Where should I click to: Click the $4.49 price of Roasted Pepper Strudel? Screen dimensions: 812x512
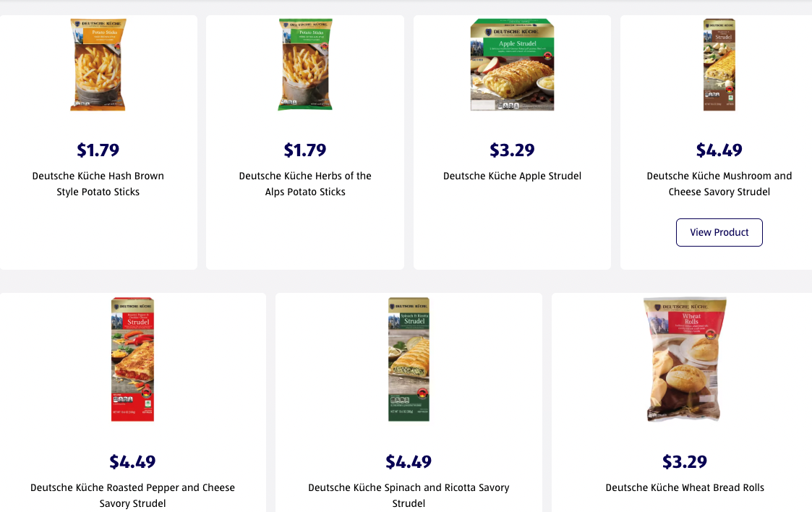pos(133,461)
